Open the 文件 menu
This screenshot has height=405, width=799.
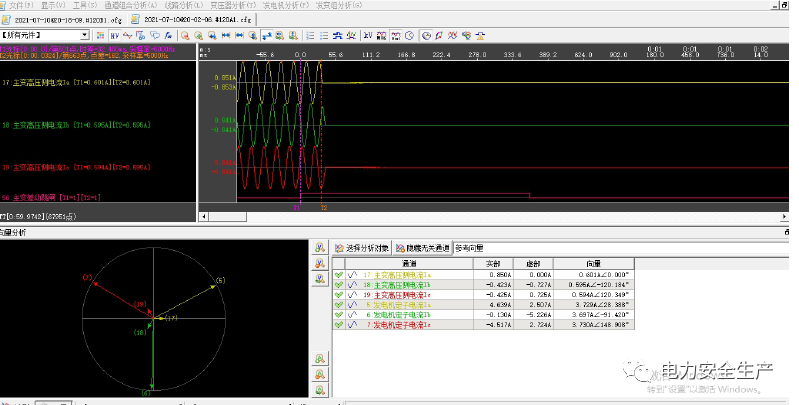pos(21,5)
